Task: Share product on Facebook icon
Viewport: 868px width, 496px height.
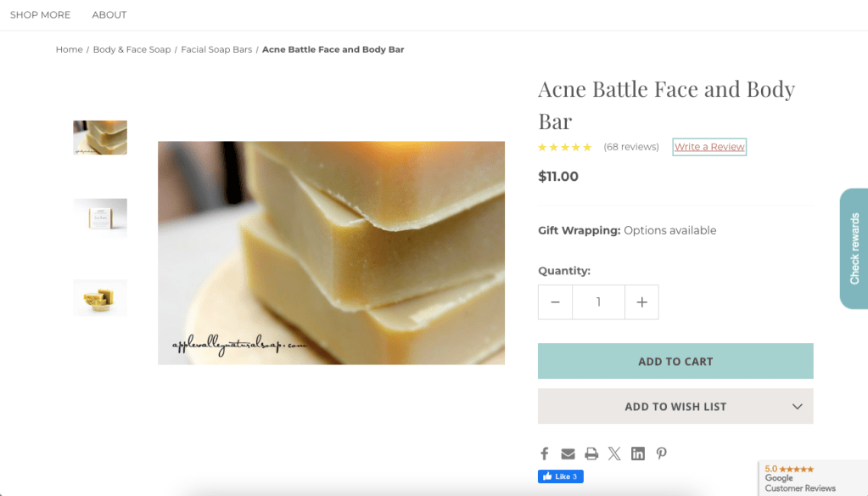Action: pyautogui.click(x=545, y=454)
